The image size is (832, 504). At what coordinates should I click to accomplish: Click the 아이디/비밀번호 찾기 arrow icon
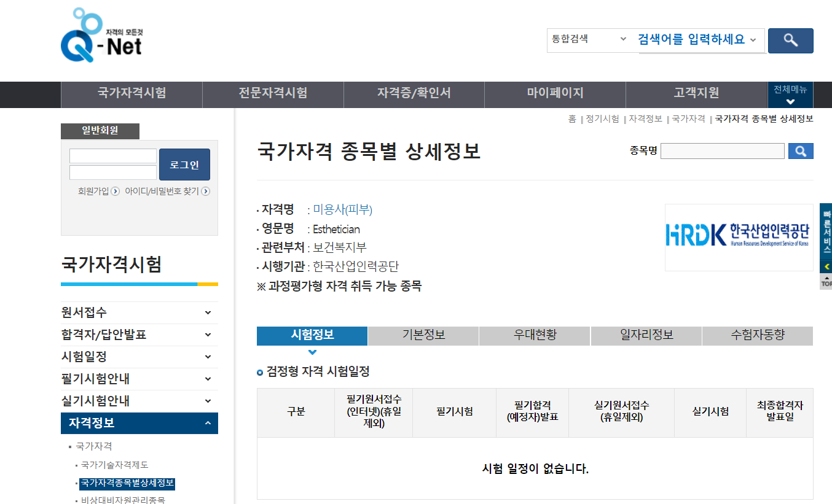206,191
